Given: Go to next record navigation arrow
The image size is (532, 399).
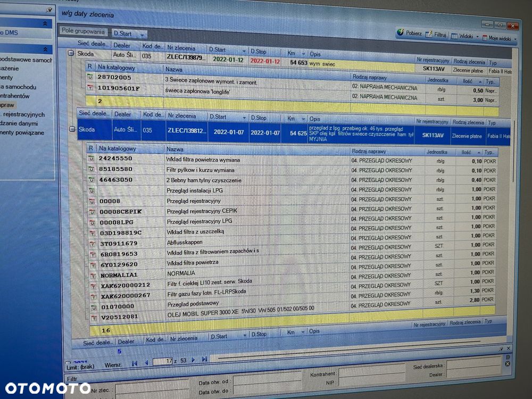Looking at the screenshot, I should point(194,360).
